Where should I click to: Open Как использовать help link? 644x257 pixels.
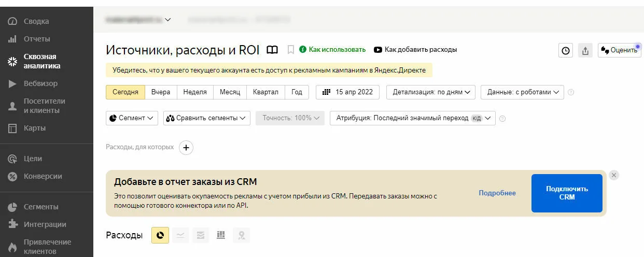pyautogui.click(x=332, y=50)
